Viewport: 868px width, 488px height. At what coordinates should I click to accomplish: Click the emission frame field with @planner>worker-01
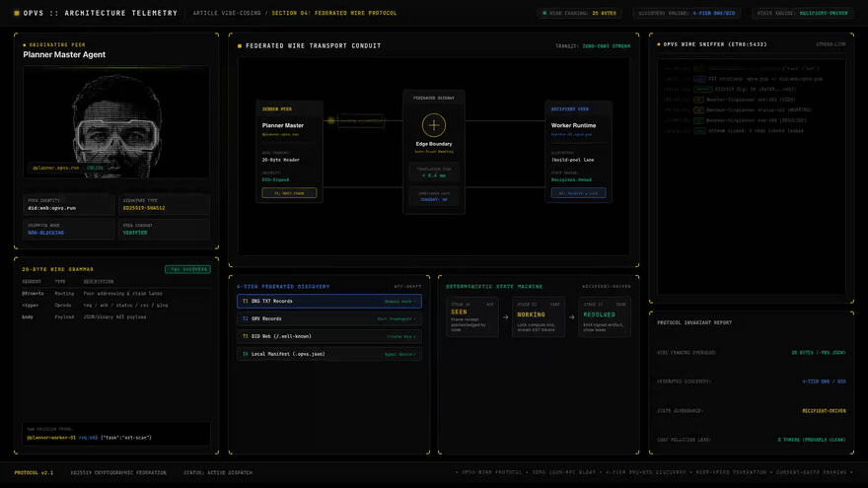[x=116, y=434]
